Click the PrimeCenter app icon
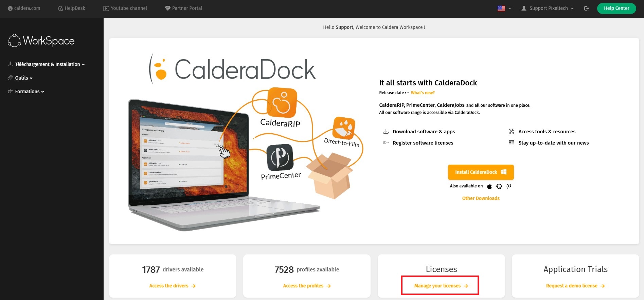Image resolution: width=644 pixels, height=300 pixels. click(x=280, y=157)
